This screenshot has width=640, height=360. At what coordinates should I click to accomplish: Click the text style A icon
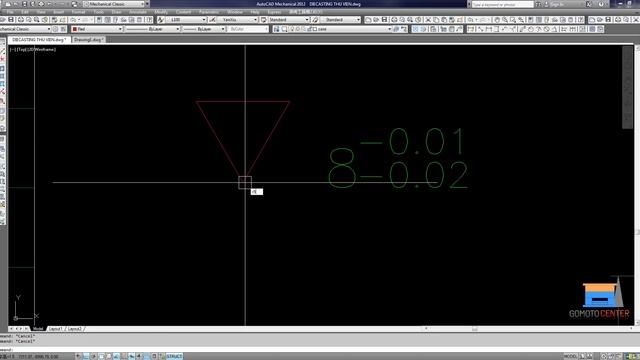(x=161, y=20)
